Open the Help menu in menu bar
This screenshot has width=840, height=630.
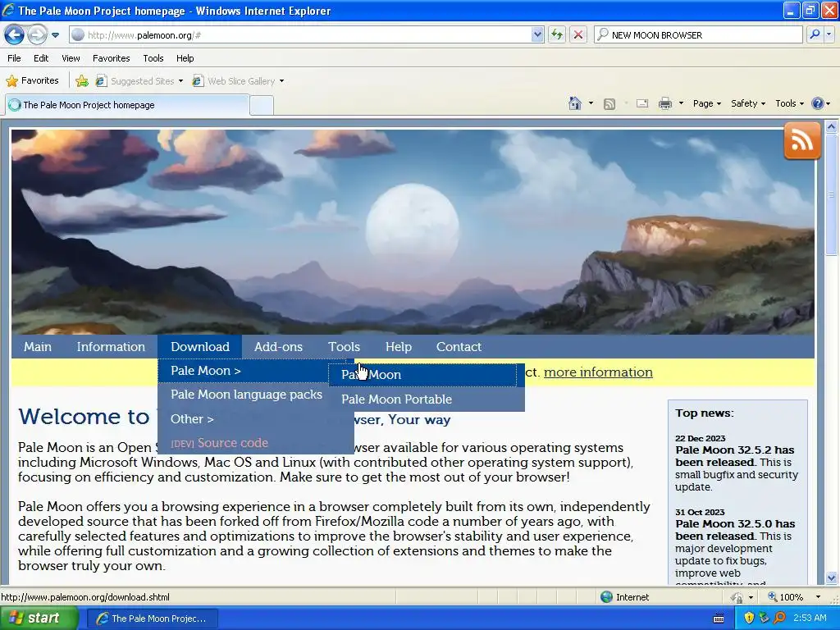tap(185, 58)
